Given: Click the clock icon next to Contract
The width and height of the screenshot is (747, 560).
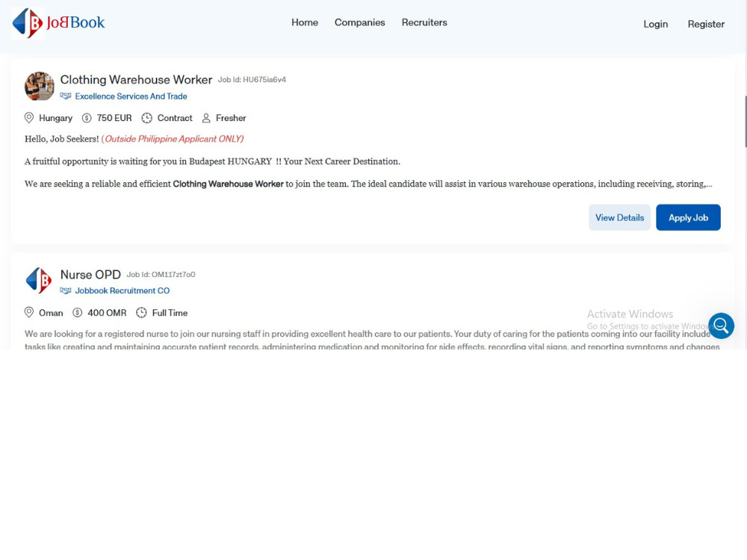Looking at the screenshot, I should coord(146,118).
